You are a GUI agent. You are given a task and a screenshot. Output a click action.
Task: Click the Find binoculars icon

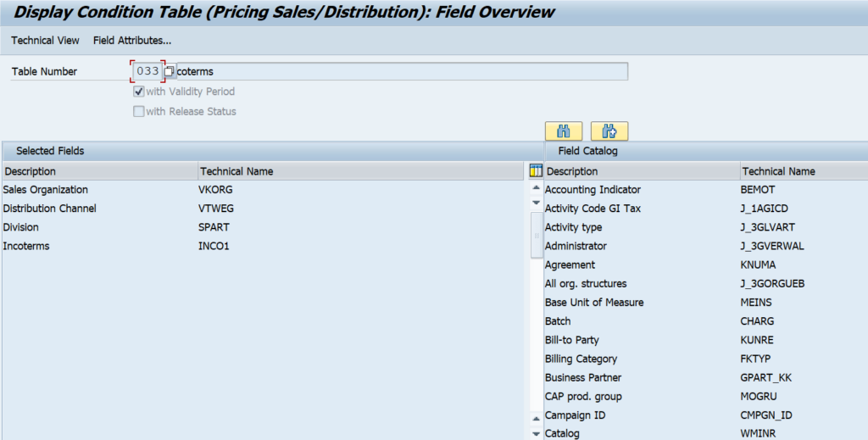click(564, 131)
